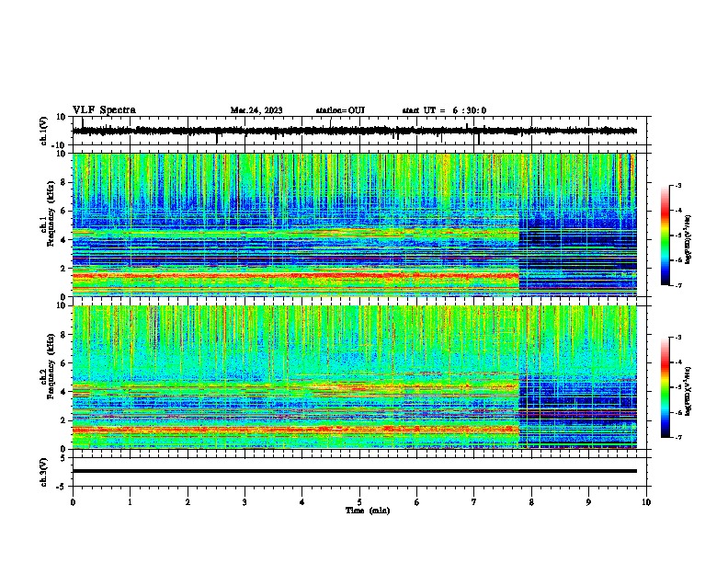
Task: Click time axis tick label "7"
Action: (474, 502)
